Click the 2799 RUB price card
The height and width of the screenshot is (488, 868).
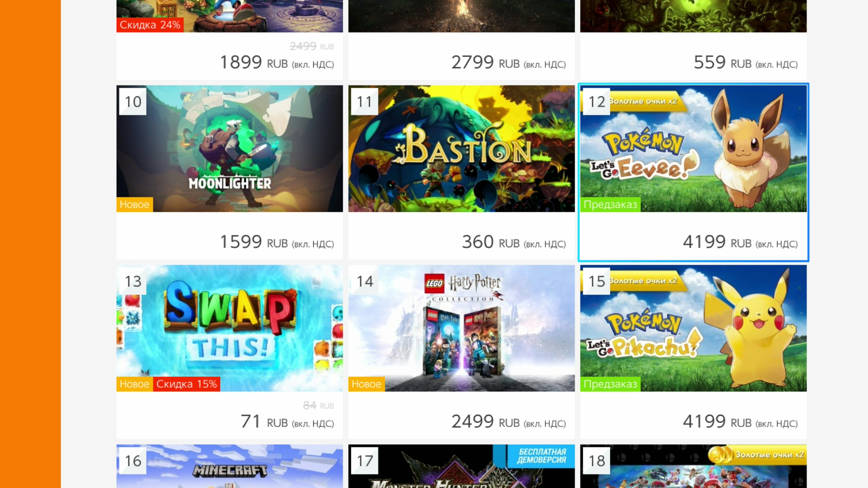pos(462,56)
